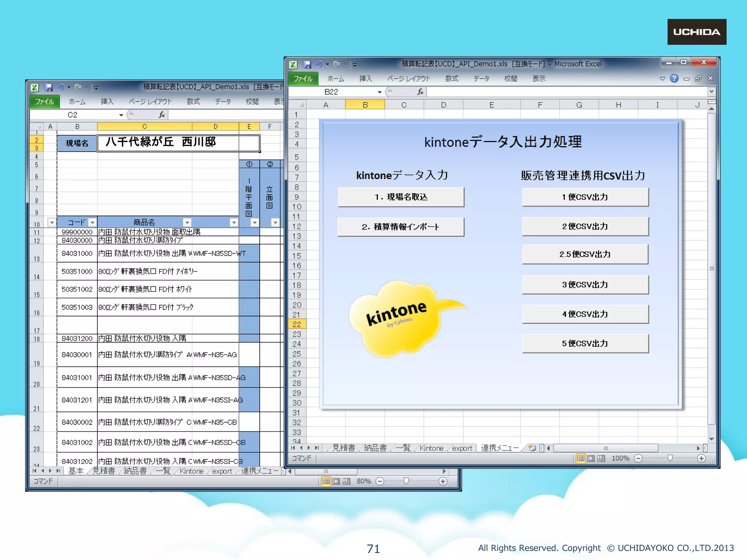Click the 4便CSV出力 button
747x560 pixels.
click(585, 314)
